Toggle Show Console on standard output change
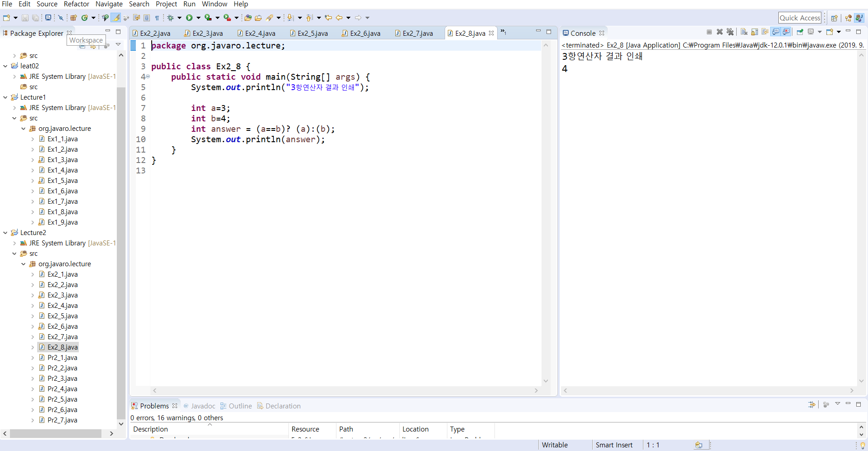The image size is (868, 451). tap(776, 32)
